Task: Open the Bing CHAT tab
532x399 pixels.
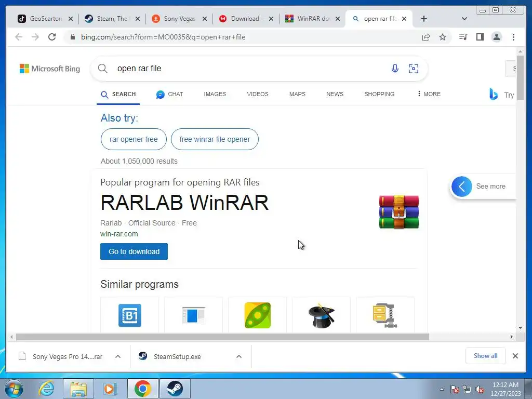Action: pyautogui.click(x=170, y=95)
